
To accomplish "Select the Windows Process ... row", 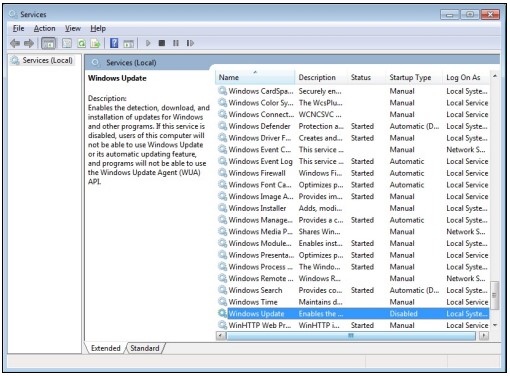I will pos(353,267).
